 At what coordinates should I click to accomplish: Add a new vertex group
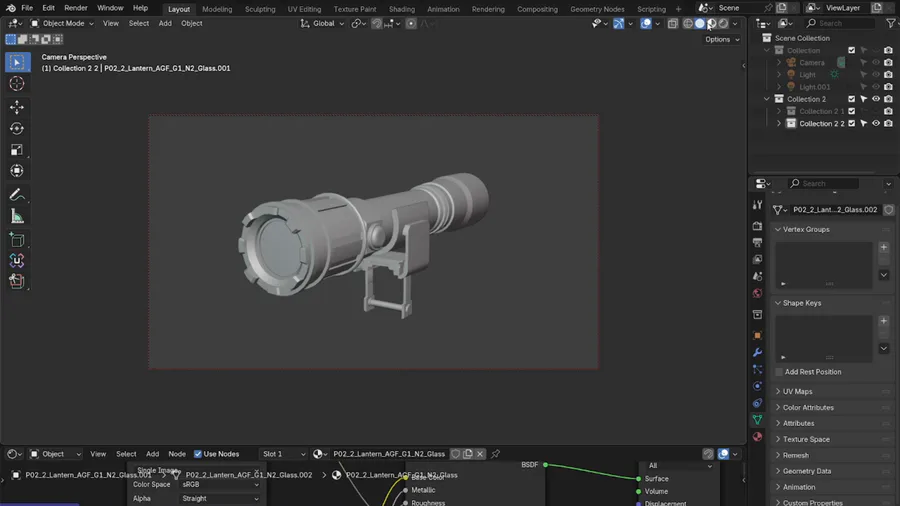pos(884,247)
